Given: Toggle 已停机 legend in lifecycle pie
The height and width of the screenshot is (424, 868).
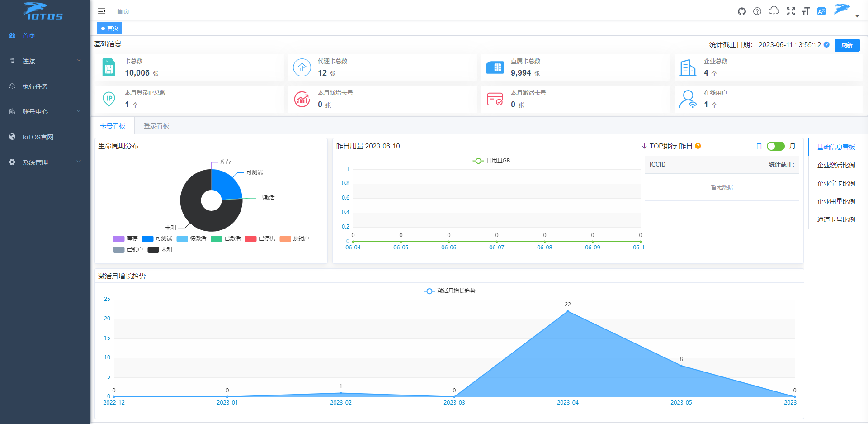Looking at the screenshot, I should 260,238.
